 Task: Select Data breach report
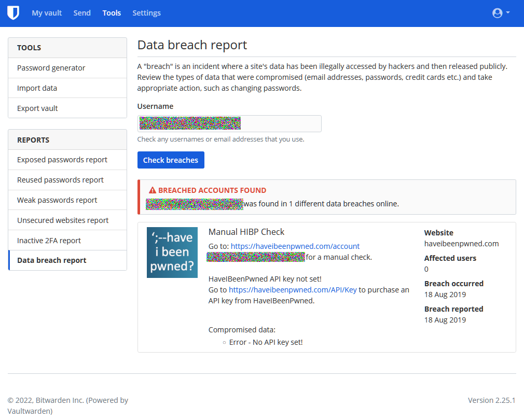[67, 260]
